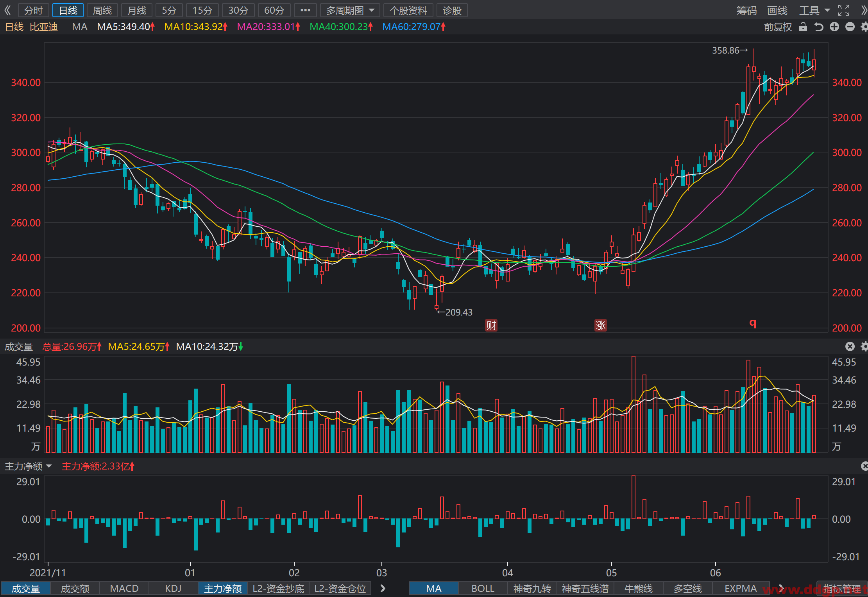Show more main-indicator tabs arrow
The width and height of the screenshot is (868, 597).
pyautogui.click(x=781, y=588)
